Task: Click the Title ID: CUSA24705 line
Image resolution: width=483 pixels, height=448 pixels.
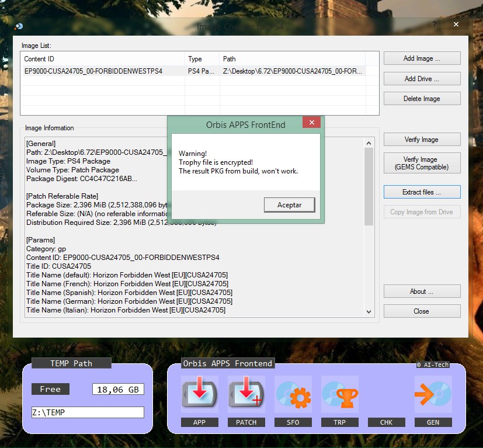Action: 59,266
